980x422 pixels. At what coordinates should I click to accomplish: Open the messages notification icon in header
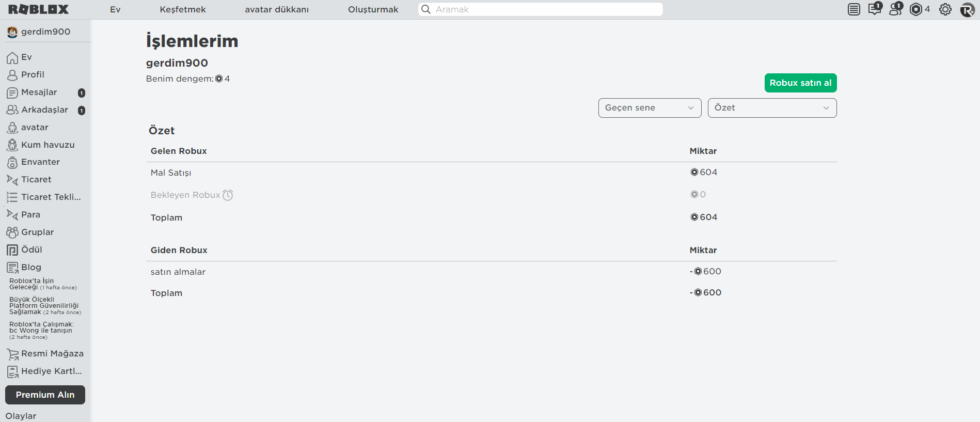pyautogui.click(x=875, y=9)
